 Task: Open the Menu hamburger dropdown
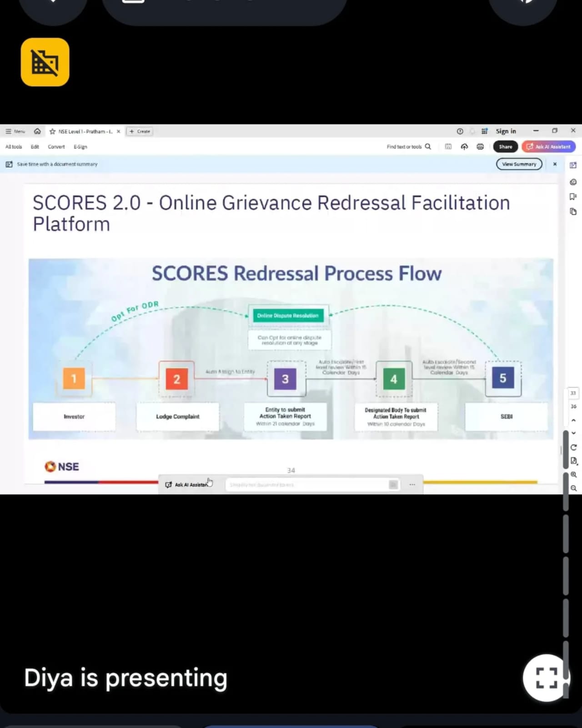(x=15, y=131)
